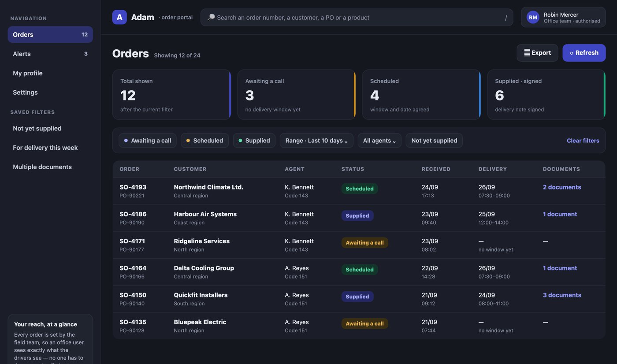Open 2 documents for SO-4193
Image resolution: width=617 pixels, height=364 pixels.
pos(562,187)
